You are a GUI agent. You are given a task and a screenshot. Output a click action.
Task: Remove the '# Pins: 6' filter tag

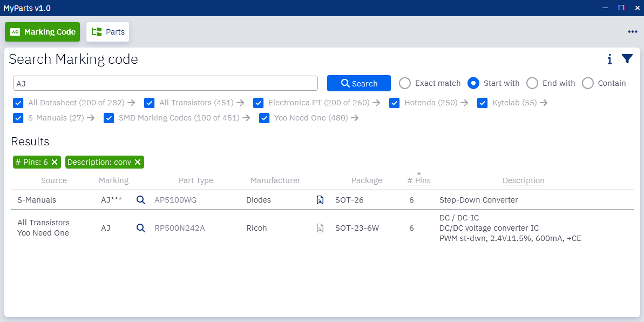pyautogui.click(x=55, y=162)
